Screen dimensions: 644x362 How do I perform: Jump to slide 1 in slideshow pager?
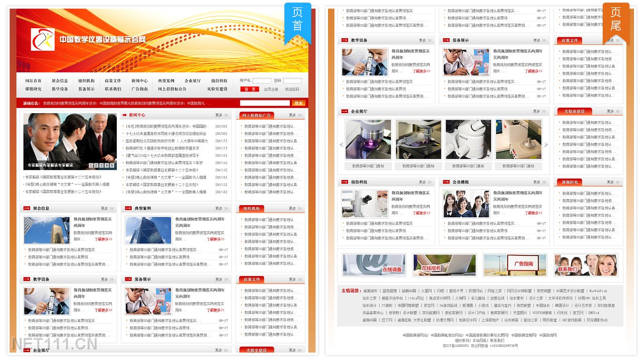click(91, 165)
